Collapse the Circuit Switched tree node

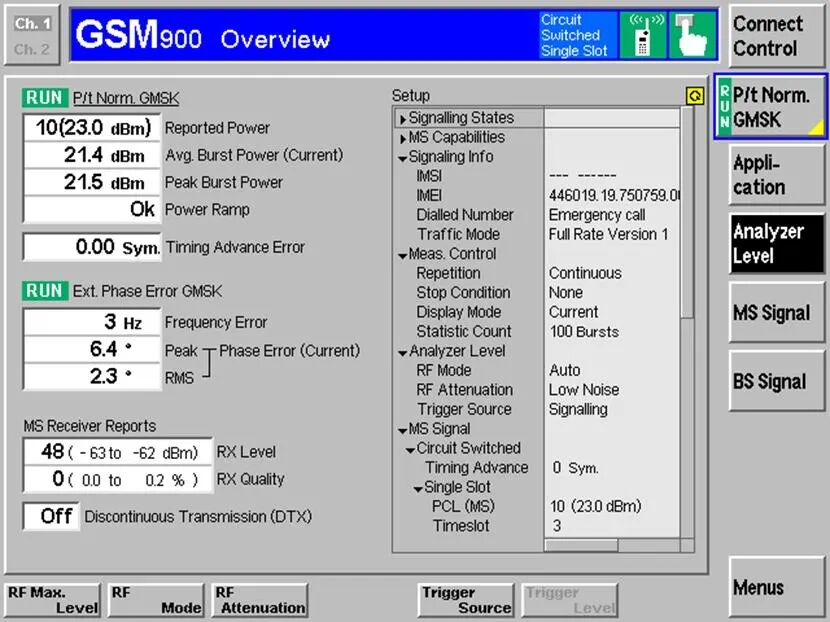click(411, 450)
